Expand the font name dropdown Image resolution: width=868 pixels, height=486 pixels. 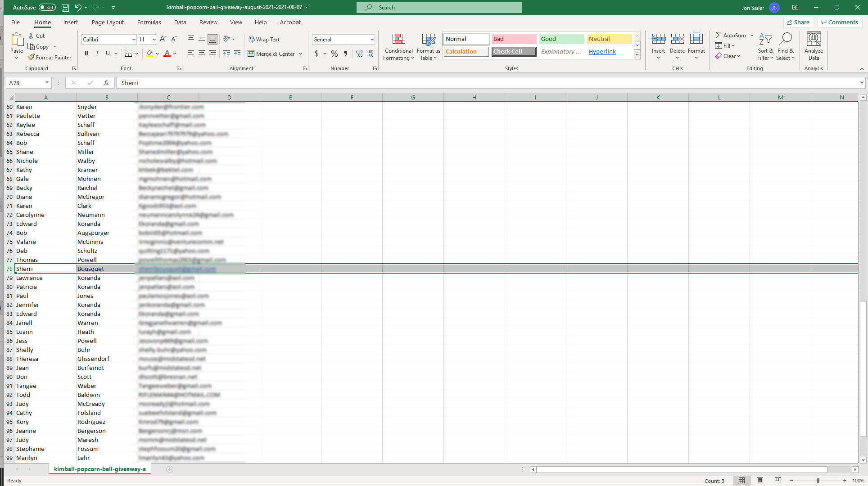[134, 40]
